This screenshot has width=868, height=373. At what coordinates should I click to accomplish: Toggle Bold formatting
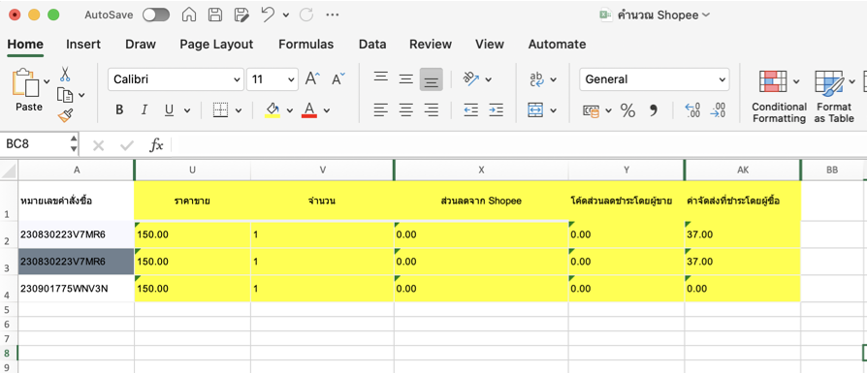click(119, 110)
